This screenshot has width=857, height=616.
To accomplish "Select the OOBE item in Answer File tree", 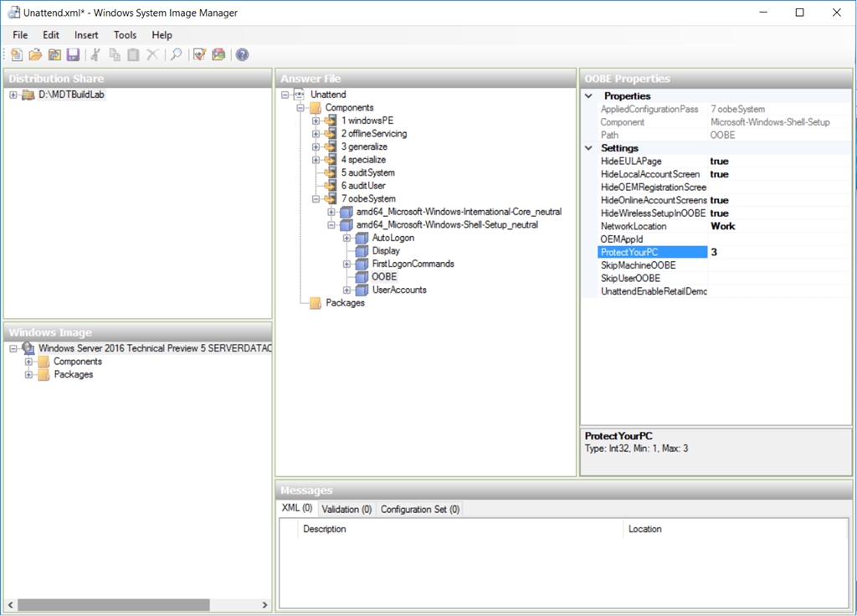I will click(x=384, y=277).
